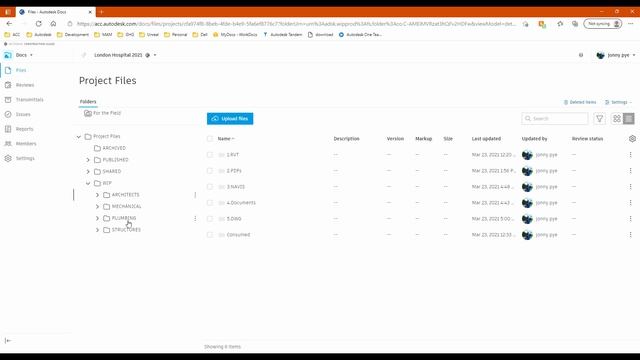
Task: Check the Consumed folder checkbox
Action: click(210, 235)
